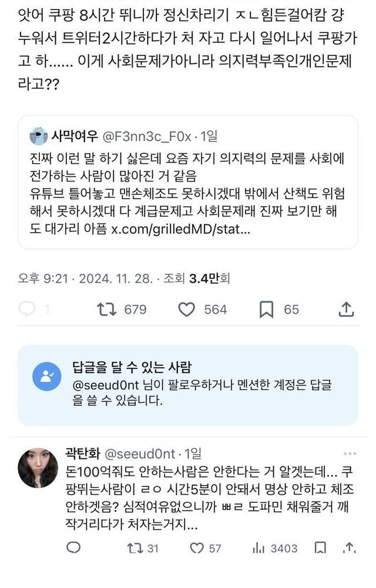376x588 pixels.
Task: Bookmark the main tweet with 65 bookmarks
Action: click(266, 309)
